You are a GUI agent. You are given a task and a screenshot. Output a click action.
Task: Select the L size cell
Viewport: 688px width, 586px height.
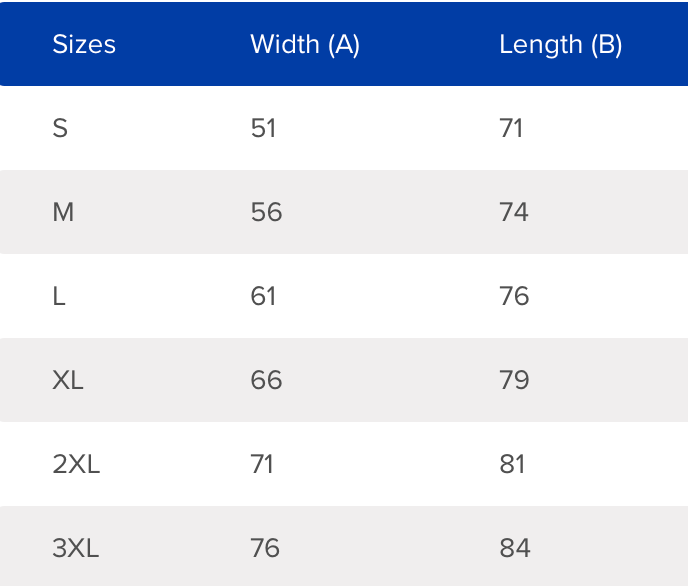[59, 296]
